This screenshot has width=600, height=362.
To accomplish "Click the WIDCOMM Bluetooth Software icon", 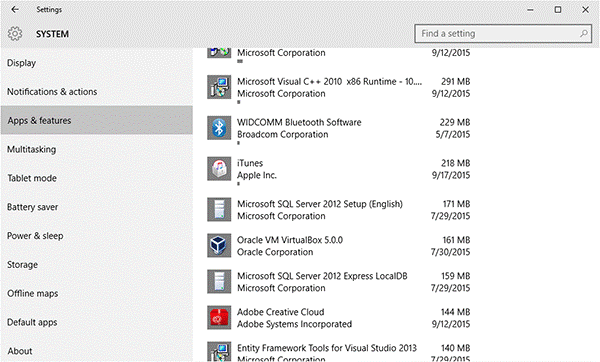I will pos(219,128).
